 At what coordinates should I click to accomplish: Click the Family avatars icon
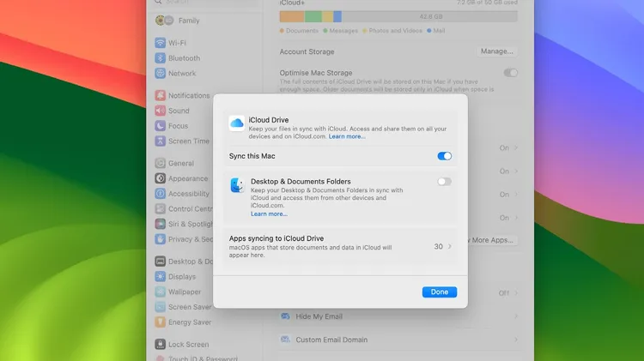[164, 20]
